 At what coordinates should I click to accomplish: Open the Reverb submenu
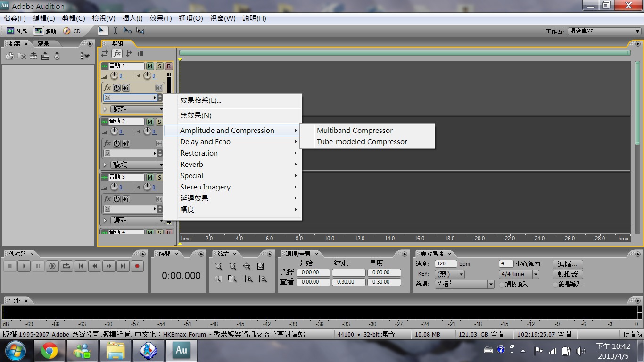point(233,164)
